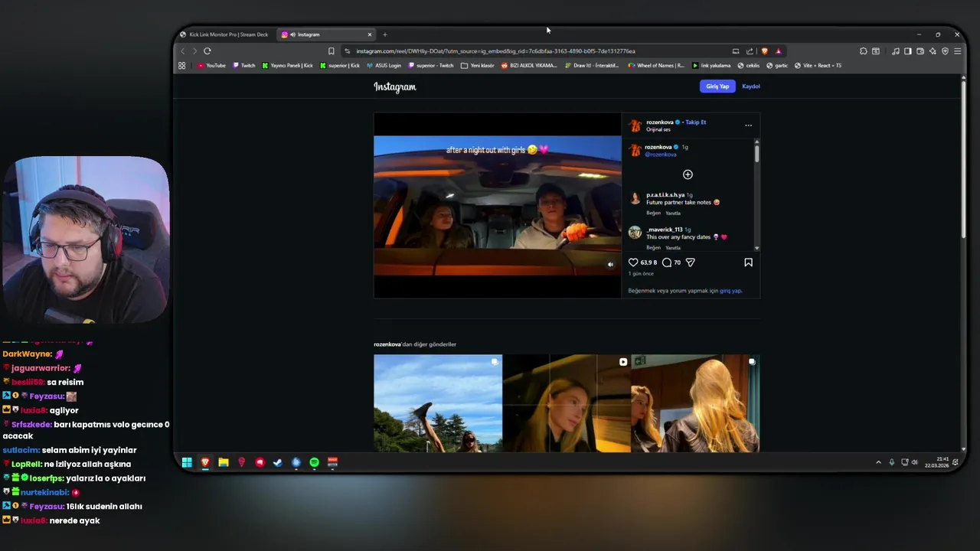Viewport: 980px width, 551px height.
Task: Like p.r.a.t.i.k.s.h.ya's comment via Beğen
Action: pos(653,213)
